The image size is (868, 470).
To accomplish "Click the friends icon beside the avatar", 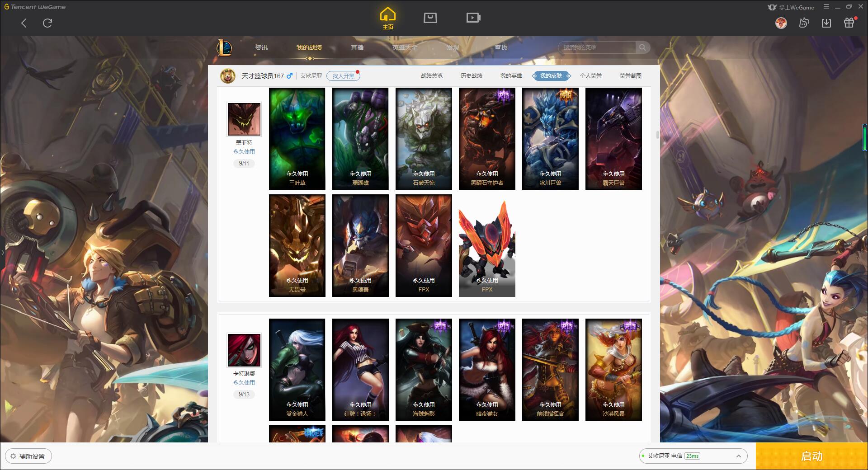I will [x=804, y=23].
